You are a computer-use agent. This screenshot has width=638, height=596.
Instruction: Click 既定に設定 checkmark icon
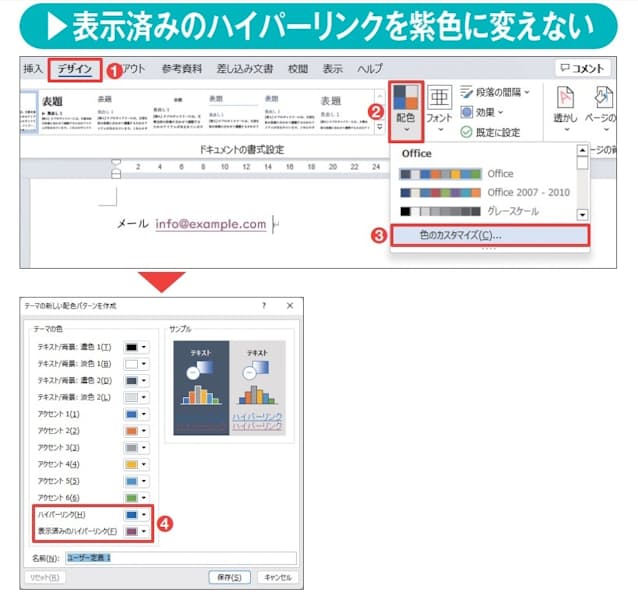pos(466,132)
